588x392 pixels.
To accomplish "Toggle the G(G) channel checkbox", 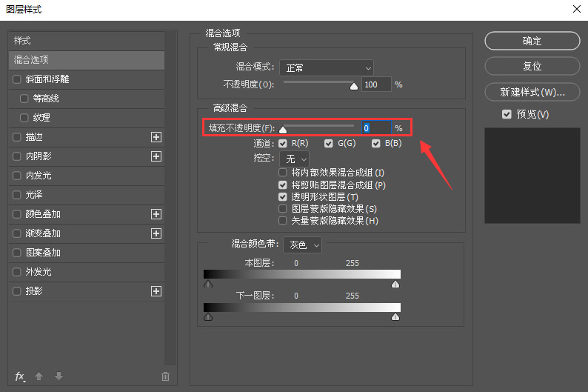I will point(329,143).
